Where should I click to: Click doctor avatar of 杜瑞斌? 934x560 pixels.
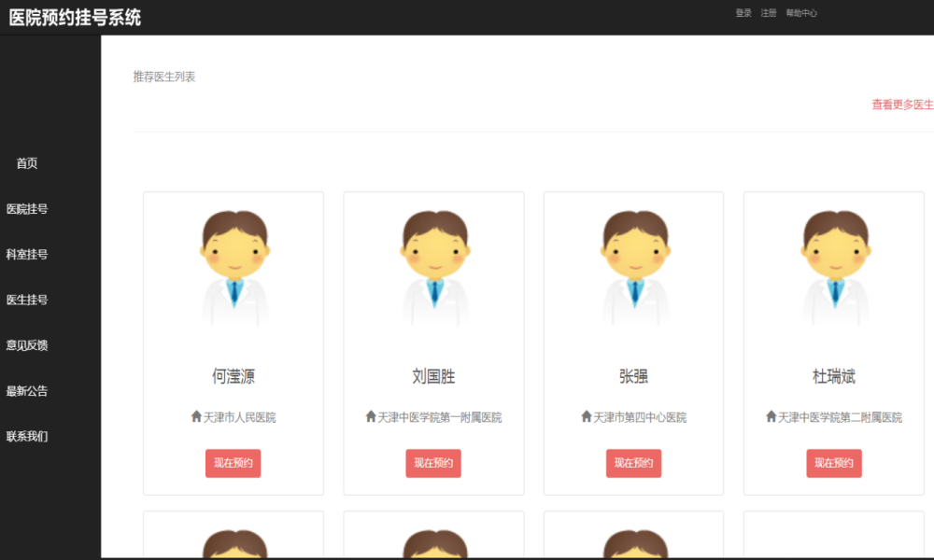(834, 268)
